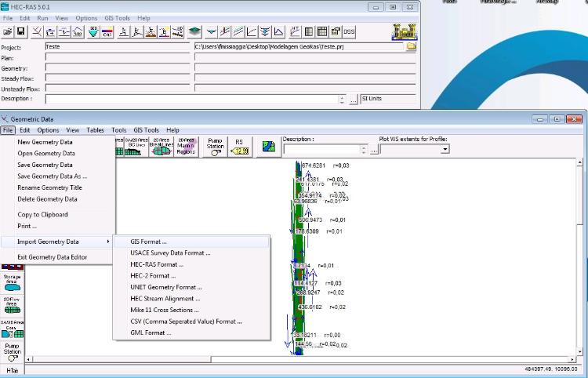Image resolution: width=588 pixels, height=378 pixels.
Task: Open an existing project via folder icon in main toolbar
Action: pos(8,32)
